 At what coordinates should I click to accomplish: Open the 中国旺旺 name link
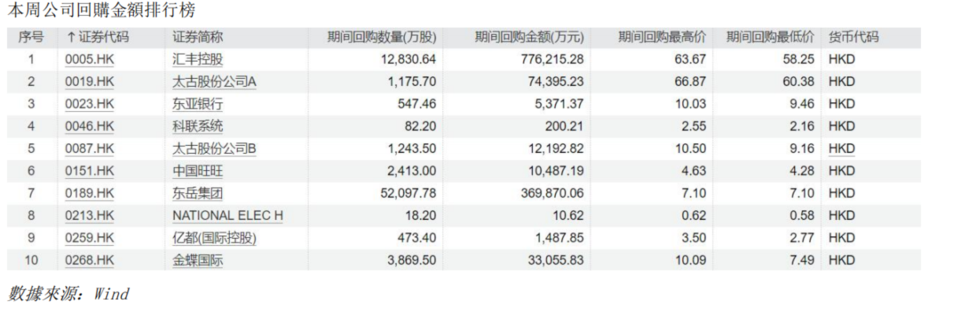point(198,171)
